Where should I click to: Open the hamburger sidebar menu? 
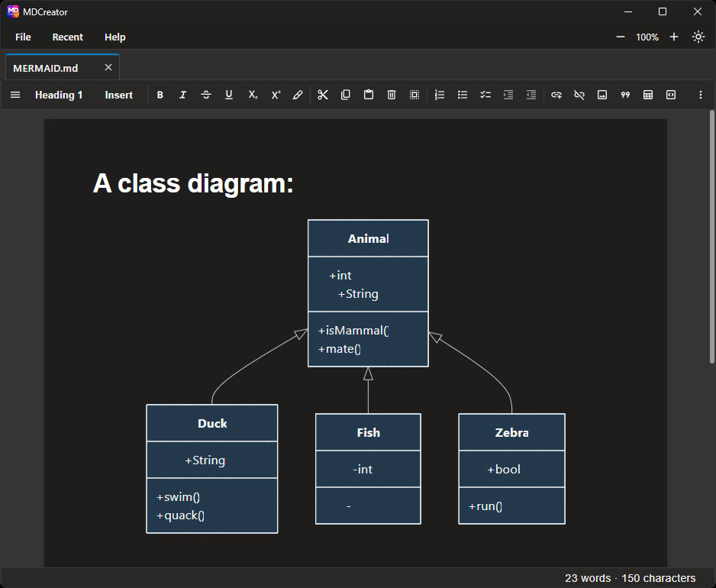(15, 95)
